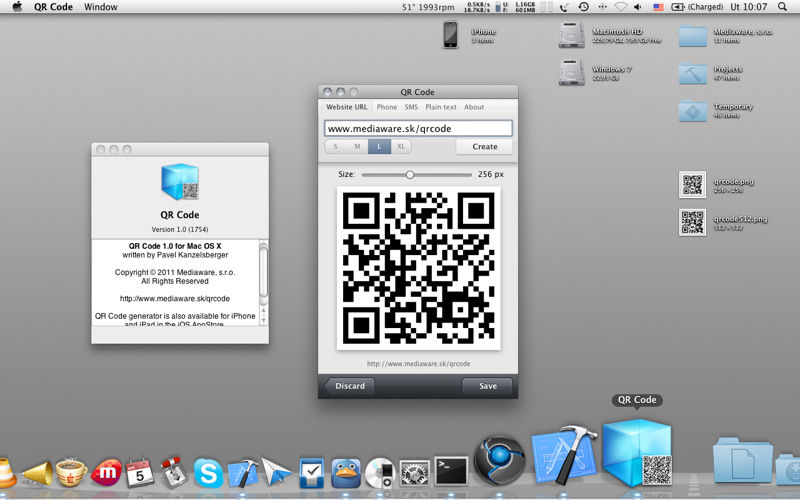Open the iCal calendar dock icon

[140, 472]
